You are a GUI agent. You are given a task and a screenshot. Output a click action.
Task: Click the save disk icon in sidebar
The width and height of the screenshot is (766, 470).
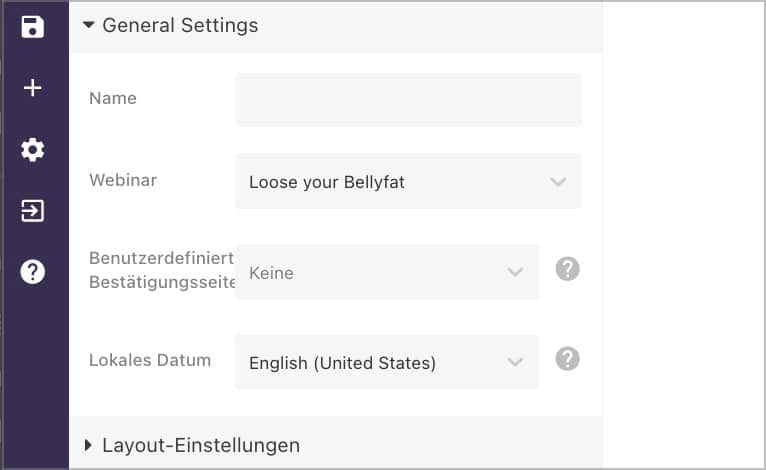click(32, 26)
